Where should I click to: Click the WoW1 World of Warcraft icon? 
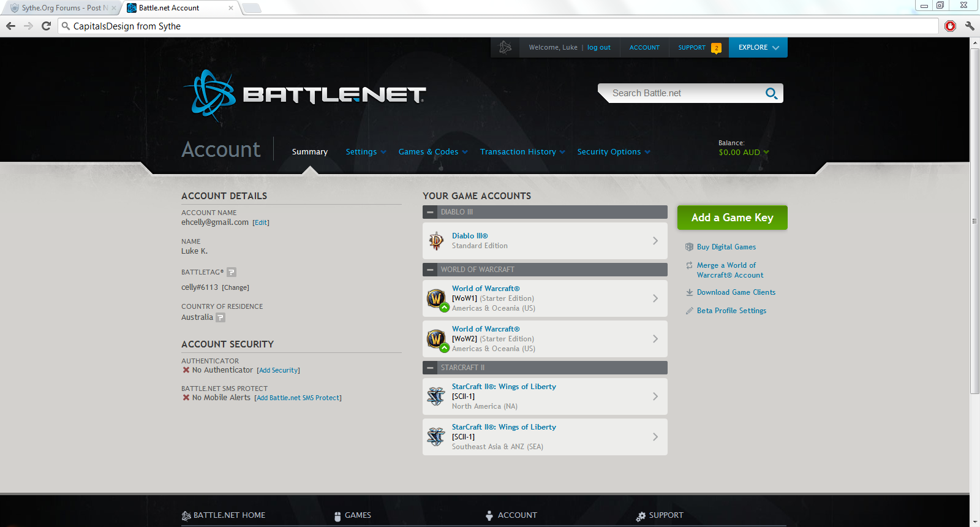coord(436,298)
